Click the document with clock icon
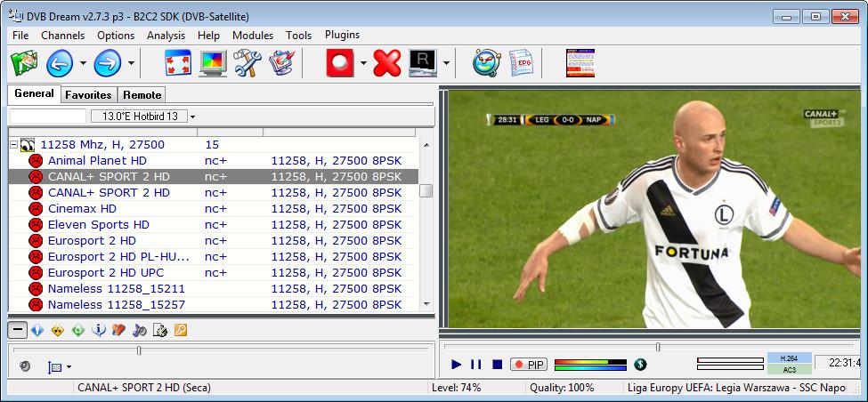The width and height of the screenshot is (868, 402). click(160, 331)
